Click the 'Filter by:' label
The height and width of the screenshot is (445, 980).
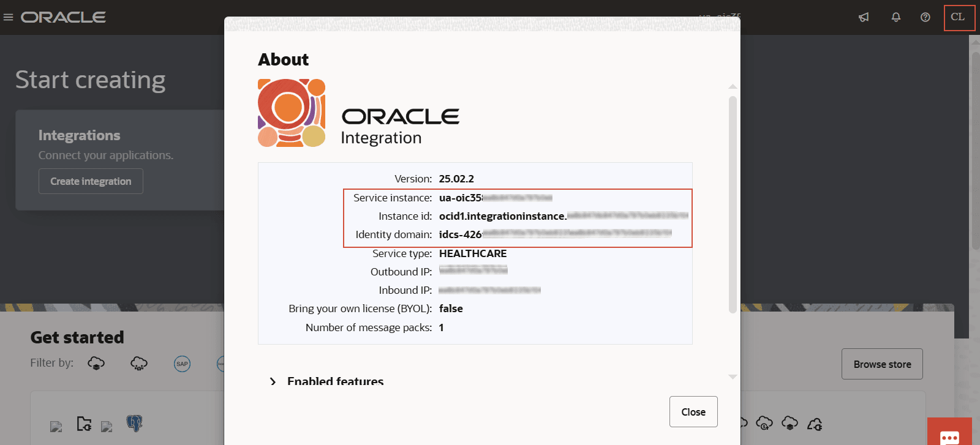click(x=52, y=363)
